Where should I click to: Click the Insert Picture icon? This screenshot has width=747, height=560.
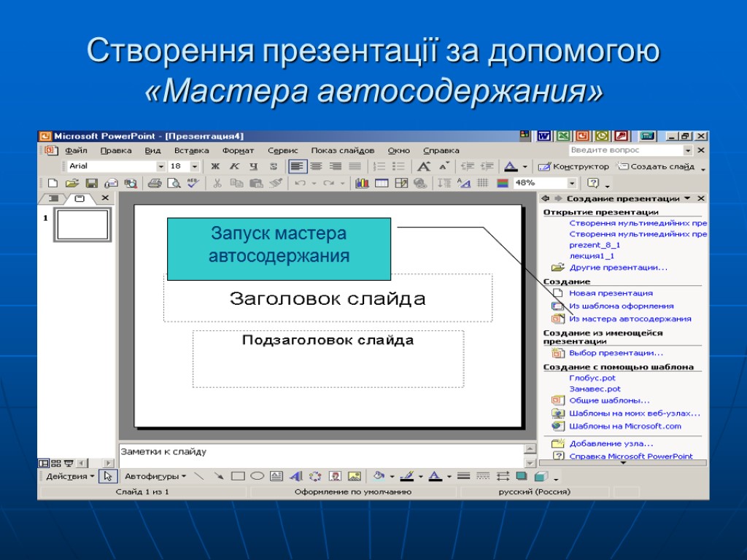(x=355, y=476)
